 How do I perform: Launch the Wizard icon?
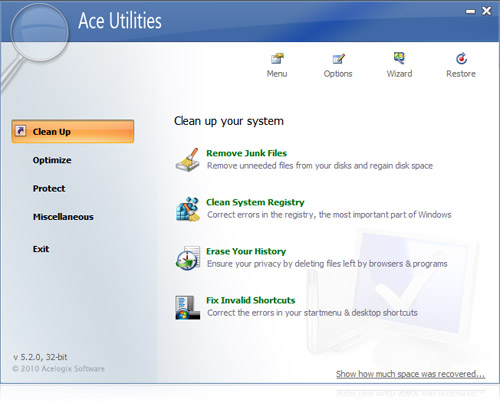point(399,58)
